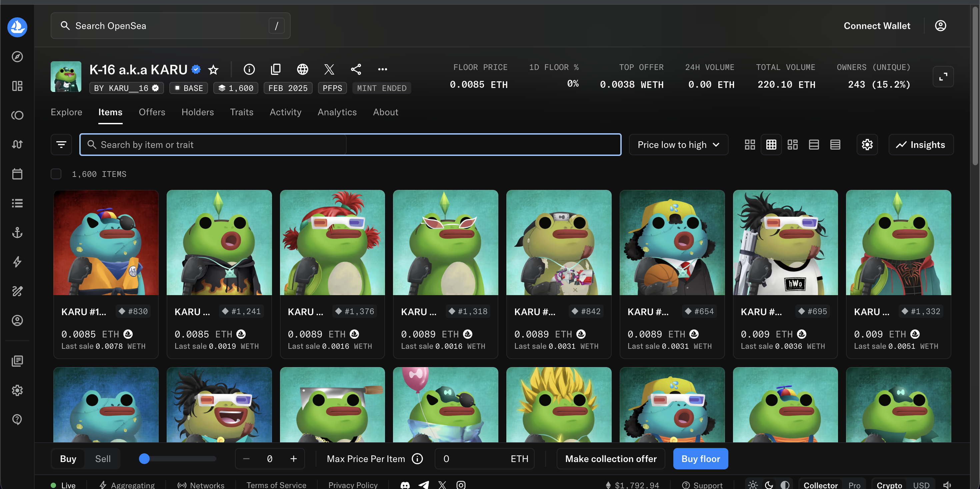Switch to large grid view
The image size is (980, 489).
pos(750,145)
